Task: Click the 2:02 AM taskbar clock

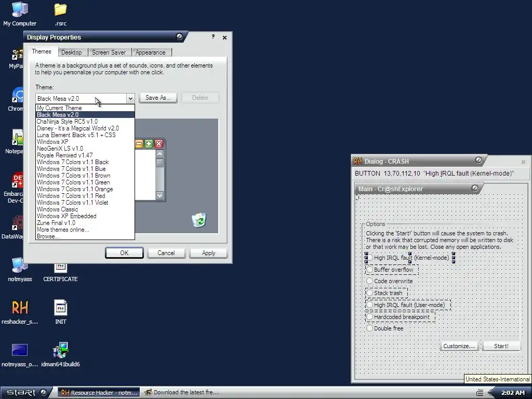Action: tap(513, 393)
